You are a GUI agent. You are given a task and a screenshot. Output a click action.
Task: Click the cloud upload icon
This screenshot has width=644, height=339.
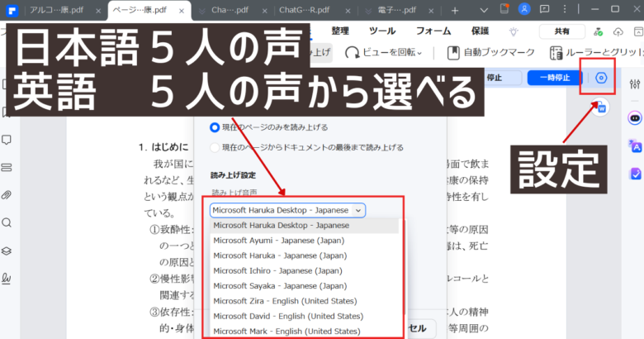pyautogui.click(x=618, y=31)
